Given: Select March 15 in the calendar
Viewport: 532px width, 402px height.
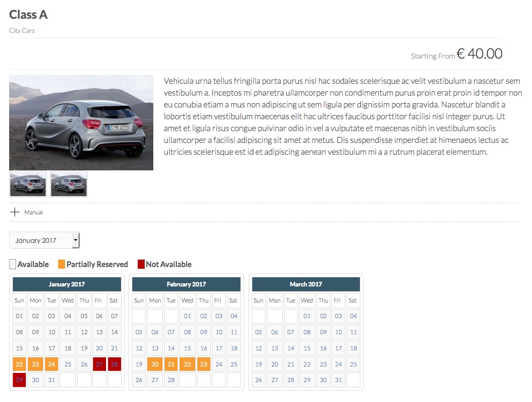Looking at the screenshot, I should (x=307, y=348).
